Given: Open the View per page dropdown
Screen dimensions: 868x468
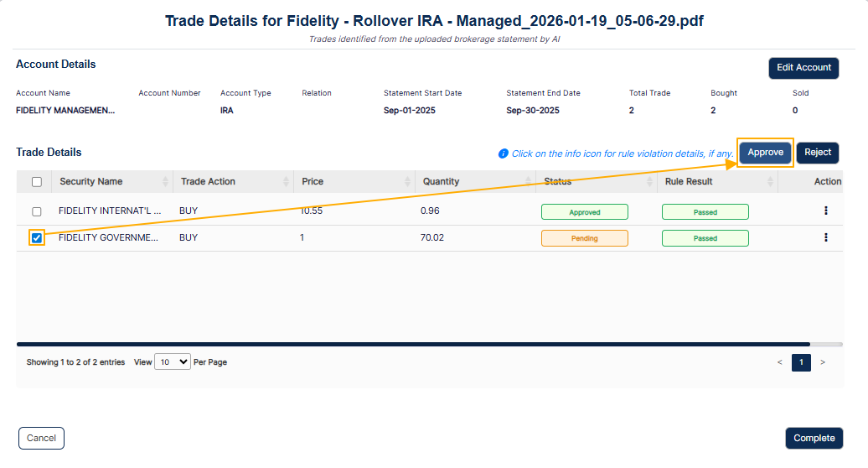Looking at the screenshot, I should pos(173,361).
